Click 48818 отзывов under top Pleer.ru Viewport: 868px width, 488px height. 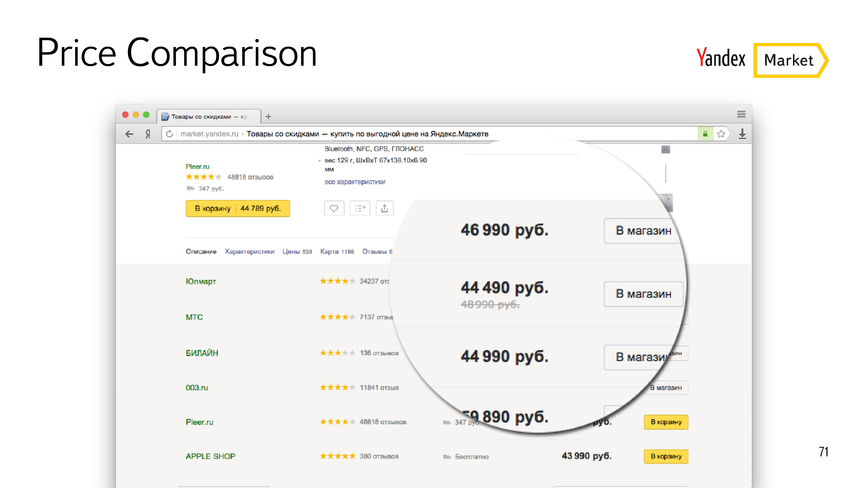pyautogui.click(x=250, y=177)
